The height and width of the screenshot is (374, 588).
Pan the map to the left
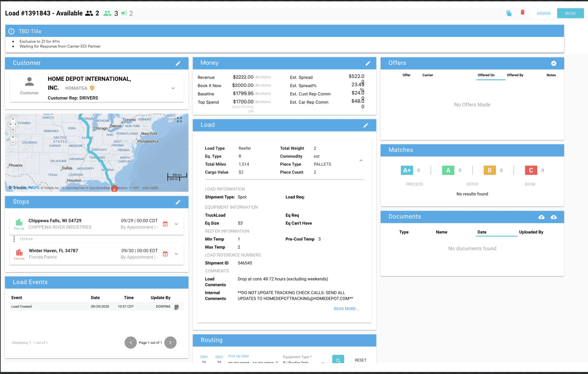click(x=9, y=124)
